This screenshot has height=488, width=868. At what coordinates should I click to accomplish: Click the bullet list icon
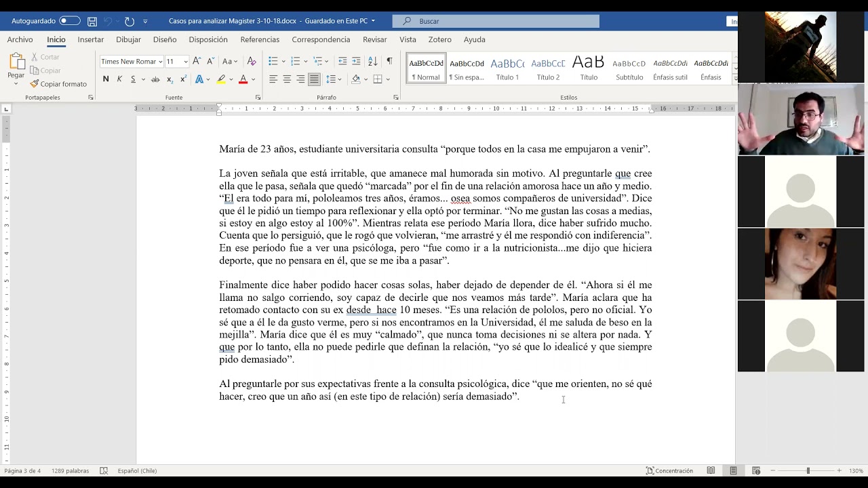point(273,62)
